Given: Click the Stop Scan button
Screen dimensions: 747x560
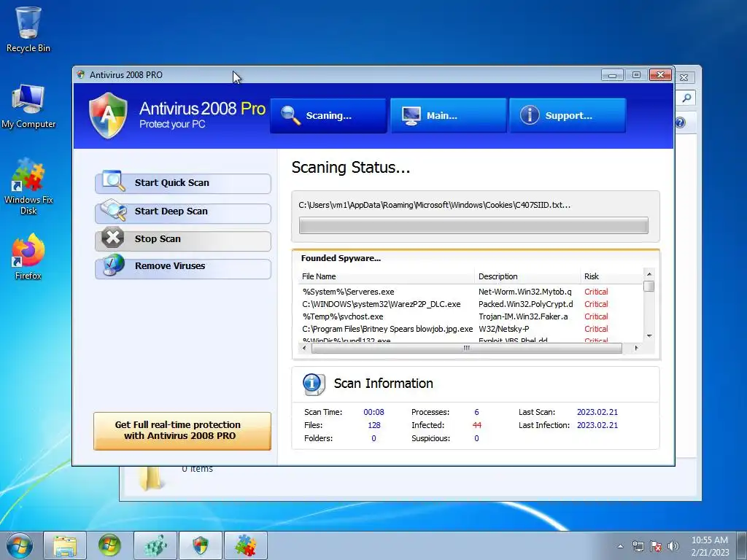Looking at the screenshot, I should tap(183, 240).
